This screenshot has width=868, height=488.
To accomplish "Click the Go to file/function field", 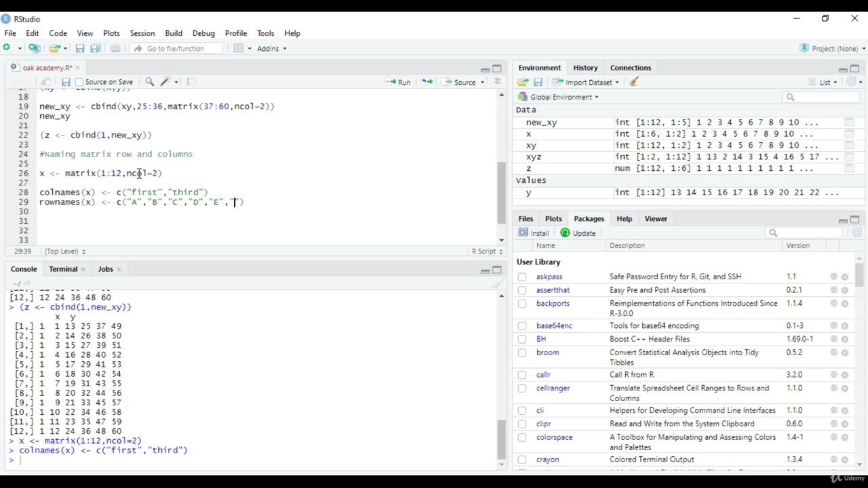I will click(x=176, y=48).
